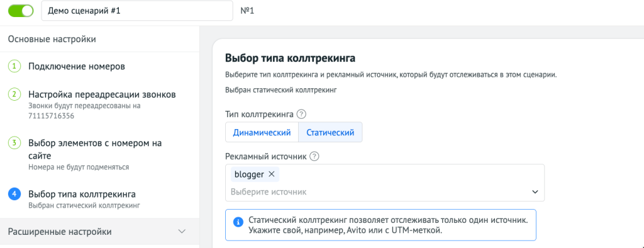Click the step 2 number circle icon

tap(14, 94)
